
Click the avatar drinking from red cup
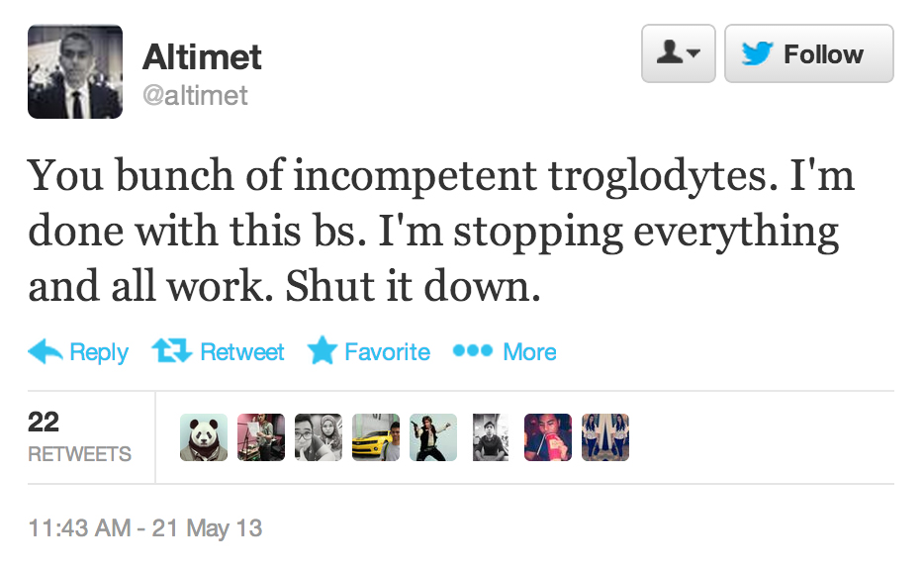548,437
